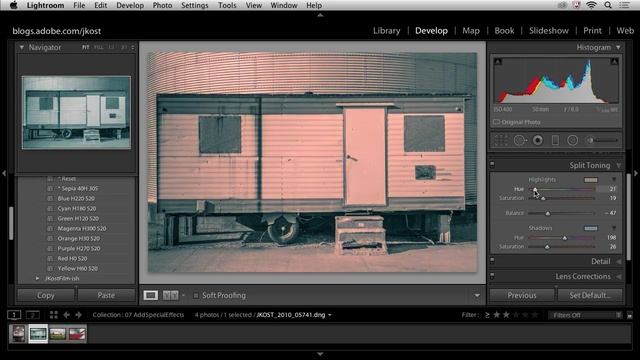
Task: Collapse the Highlights section triangle
Action: 614,180
